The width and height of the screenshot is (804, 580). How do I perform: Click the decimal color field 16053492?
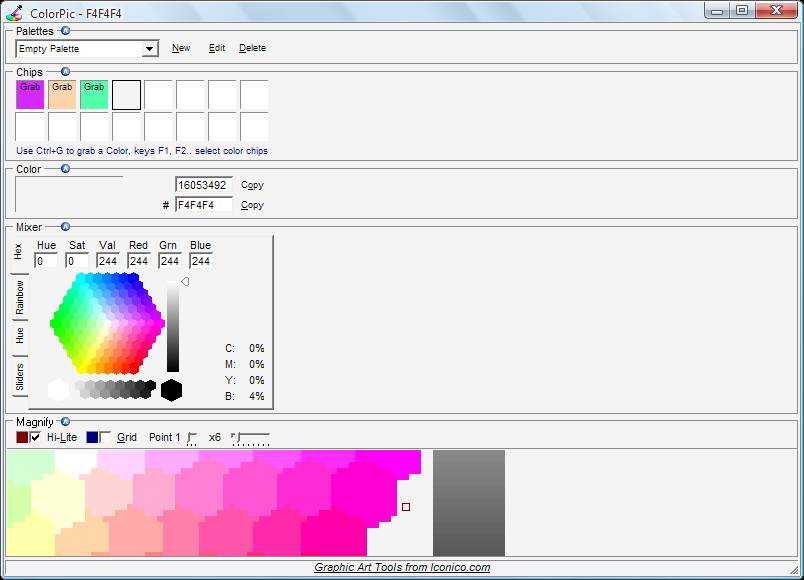tap(204, 185)
